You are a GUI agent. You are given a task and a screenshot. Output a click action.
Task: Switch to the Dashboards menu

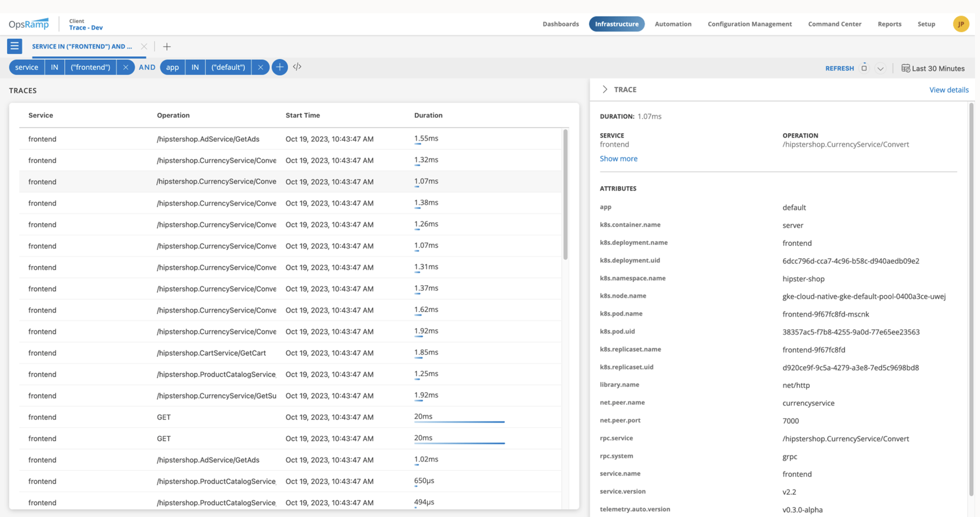pyautogui.click(x=560, y=24)
